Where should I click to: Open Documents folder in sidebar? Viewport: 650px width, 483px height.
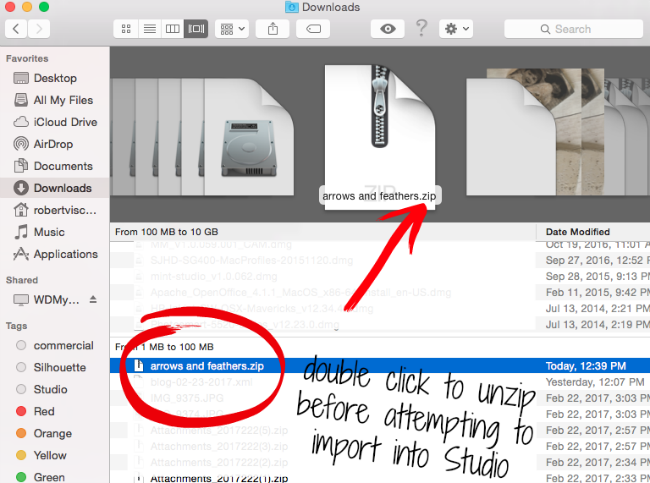(55, 166)
